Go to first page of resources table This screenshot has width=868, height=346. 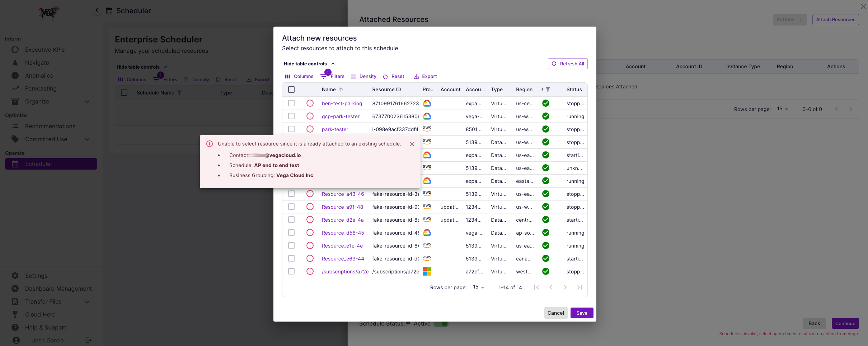point(536,287)
